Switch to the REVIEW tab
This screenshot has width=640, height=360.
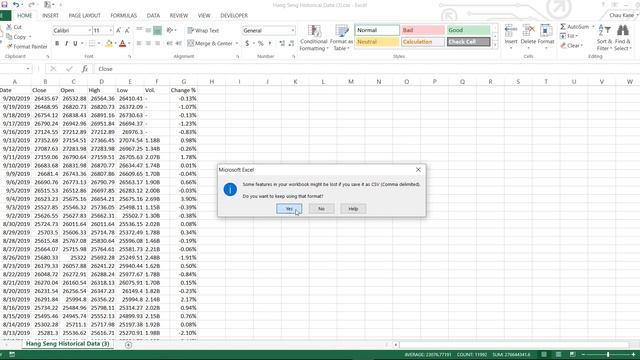179,16
